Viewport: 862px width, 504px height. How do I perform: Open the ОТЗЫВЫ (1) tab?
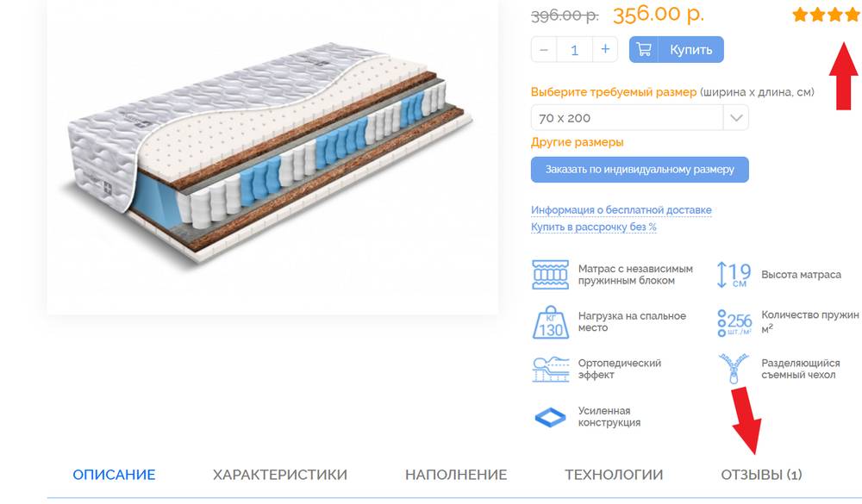point(761,475)
